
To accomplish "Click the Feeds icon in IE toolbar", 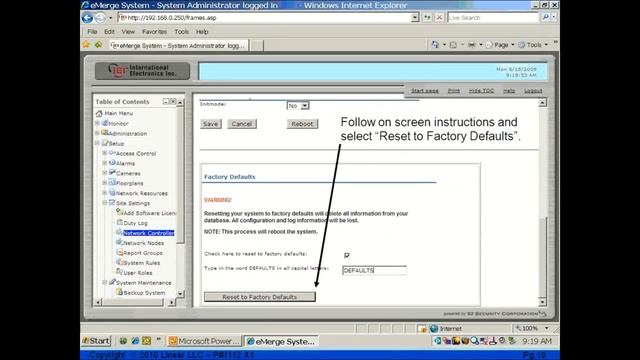I will coord(453,45).
